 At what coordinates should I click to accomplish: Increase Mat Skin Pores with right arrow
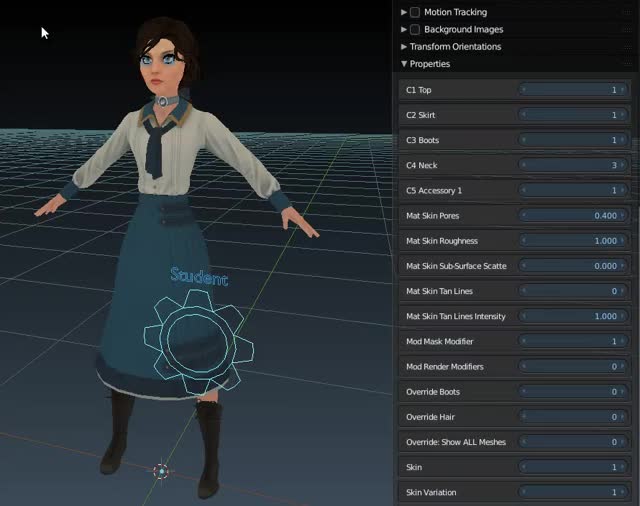coord(622,215)
